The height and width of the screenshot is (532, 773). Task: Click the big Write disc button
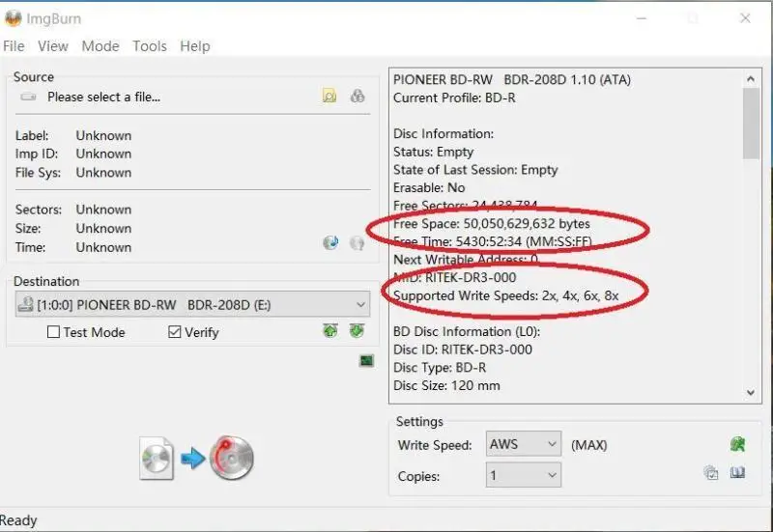pyautogui.click(x=232, y=458)
